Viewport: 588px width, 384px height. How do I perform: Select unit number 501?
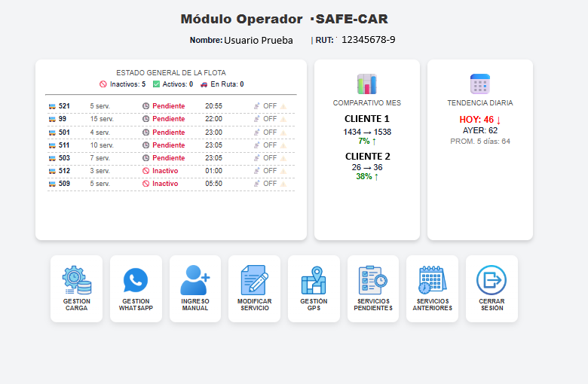point(64,133)
